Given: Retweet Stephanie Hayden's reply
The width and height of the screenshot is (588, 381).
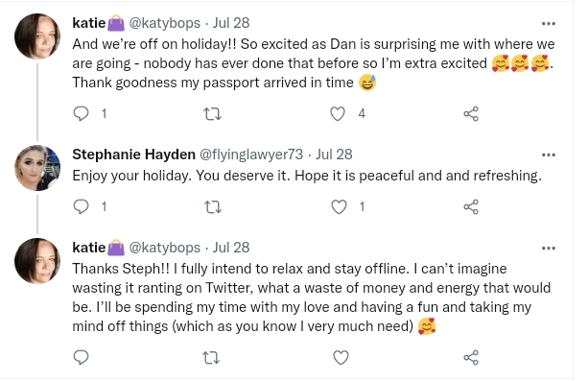Looking at the screenshot, I should coord(212,207).
